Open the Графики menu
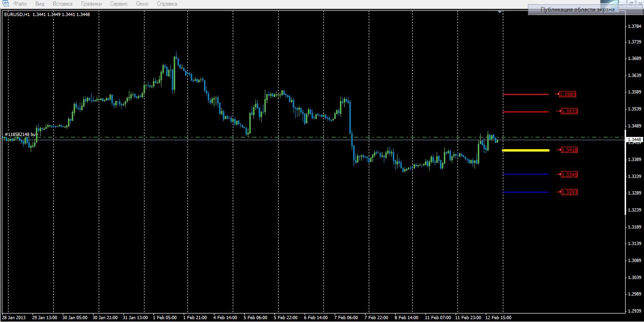 [91, 4]
